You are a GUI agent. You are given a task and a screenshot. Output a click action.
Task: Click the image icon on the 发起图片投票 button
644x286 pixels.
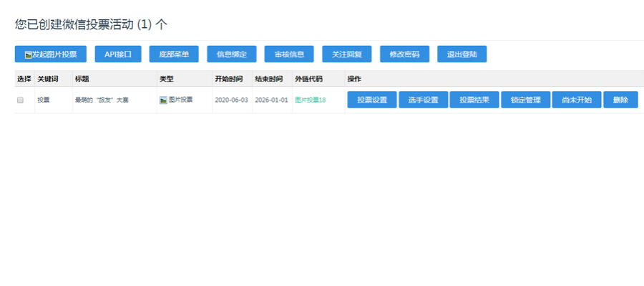tap(29, 54)
